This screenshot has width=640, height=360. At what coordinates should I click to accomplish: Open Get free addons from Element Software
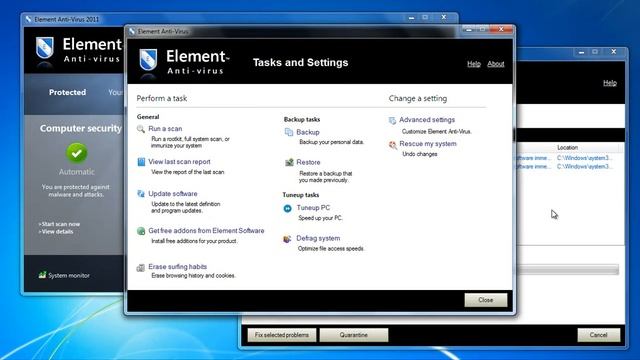(x=206, y=231)
